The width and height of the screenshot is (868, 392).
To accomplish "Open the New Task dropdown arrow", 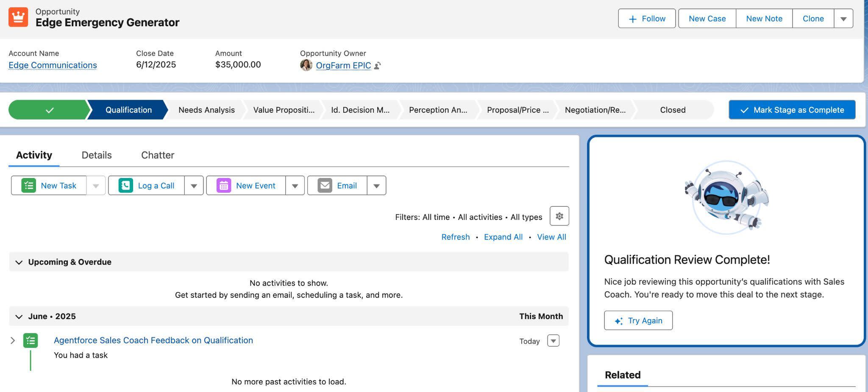I will coord(96,186).
